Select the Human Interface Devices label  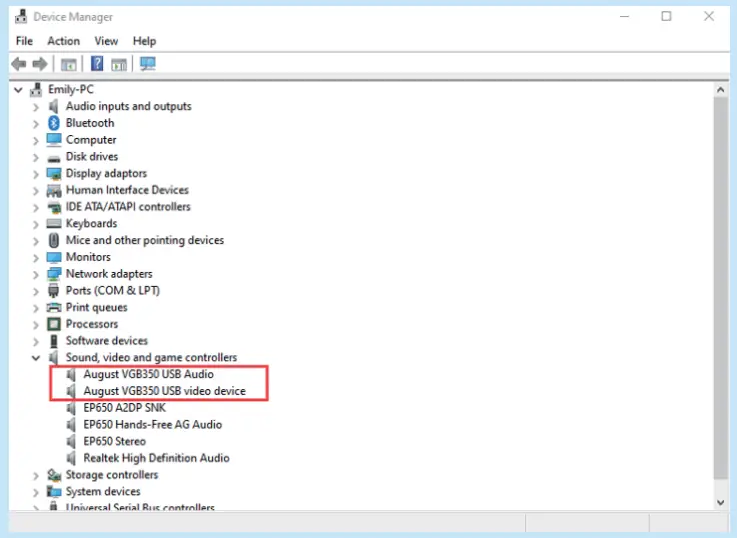click(127, 190)
